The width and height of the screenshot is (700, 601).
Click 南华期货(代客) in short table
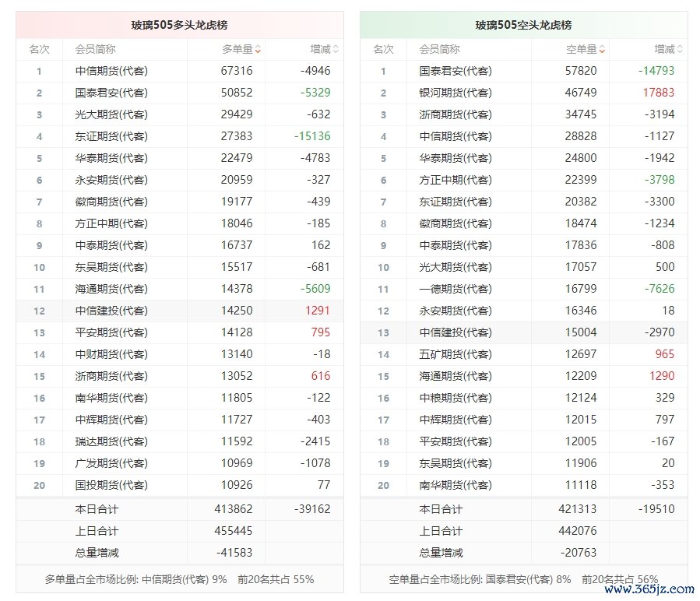tap(456, 485)
